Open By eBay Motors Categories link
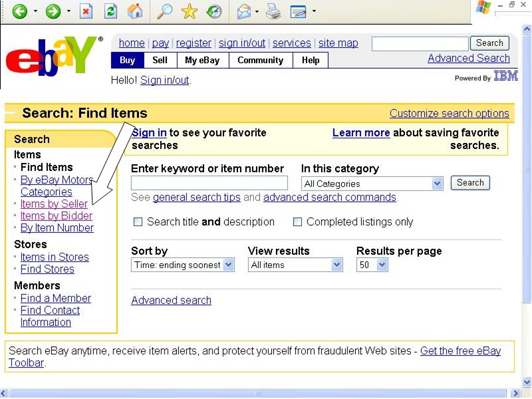The height and width of the screenshot is (399, 532). (56, 186)
